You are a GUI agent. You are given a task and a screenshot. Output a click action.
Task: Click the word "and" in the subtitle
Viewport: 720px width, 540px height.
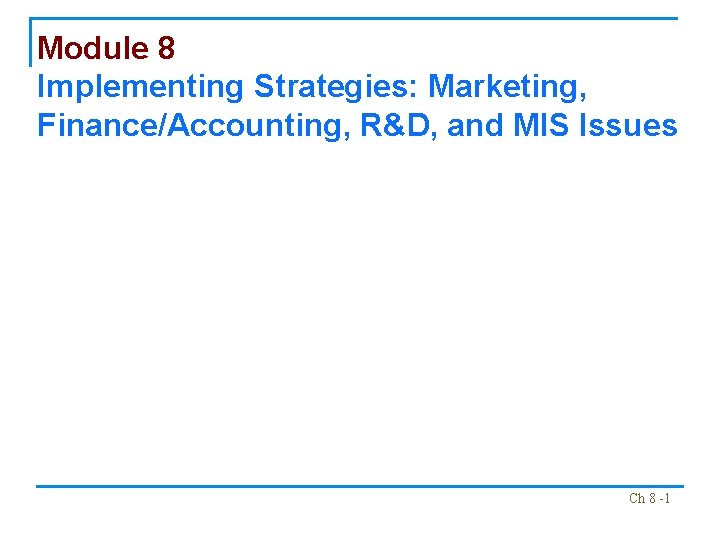pyautogui.click(x=474, y=126)
